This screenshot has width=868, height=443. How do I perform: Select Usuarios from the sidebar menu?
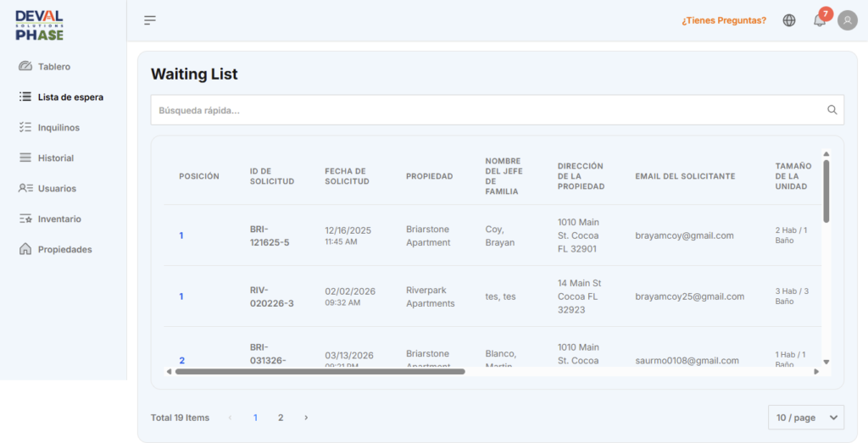[57, 188]
